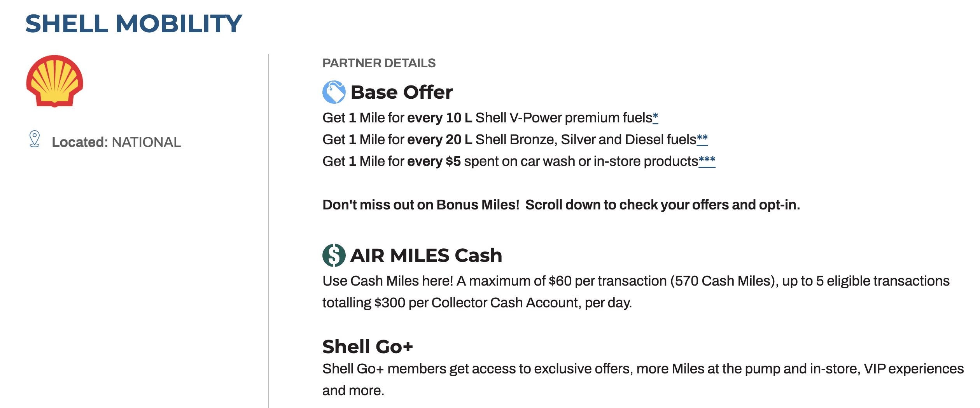
Task: Click the location pin icon
Action: coord(35,139)
